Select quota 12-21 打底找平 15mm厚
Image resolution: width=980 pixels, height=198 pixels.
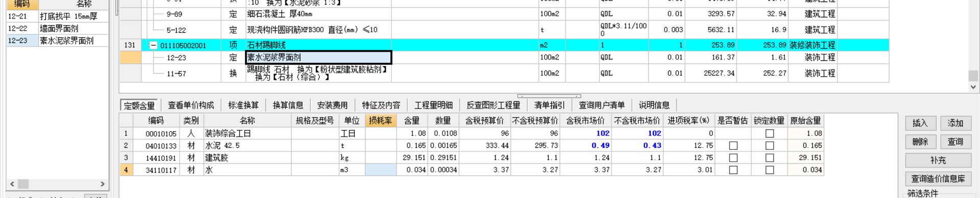(x=57, y=16)
